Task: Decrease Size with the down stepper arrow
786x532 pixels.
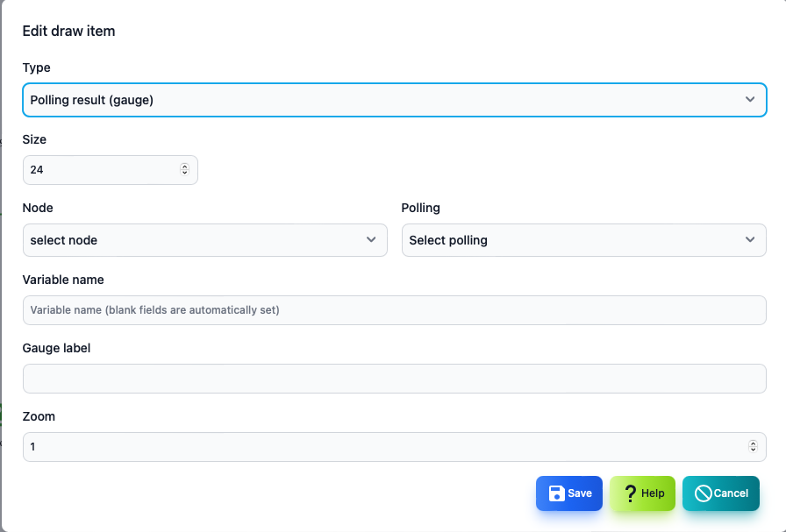Action: 184,173
